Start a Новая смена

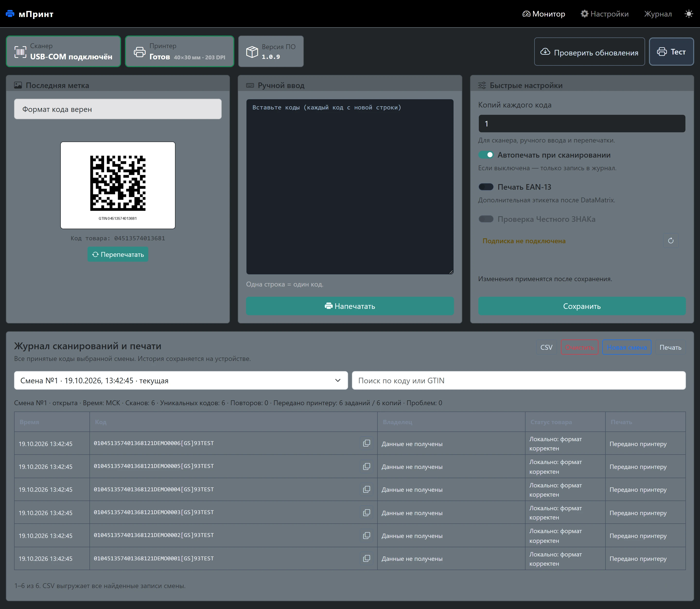627,347
